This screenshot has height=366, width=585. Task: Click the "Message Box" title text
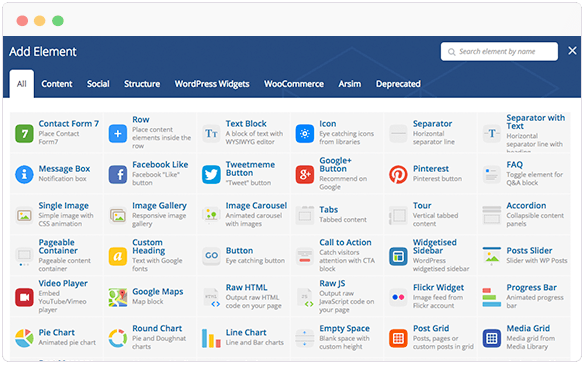pyautogui.click(x=64, y=169)
